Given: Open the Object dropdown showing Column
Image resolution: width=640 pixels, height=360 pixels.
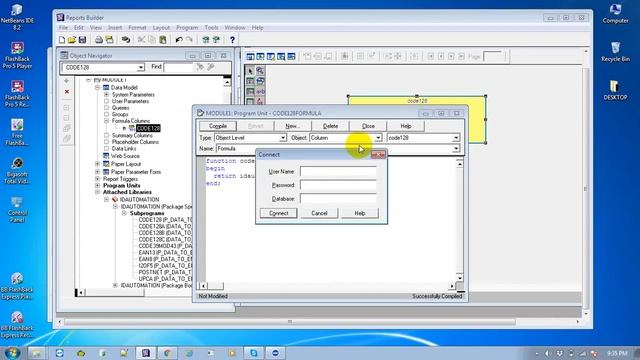Looking at the screenshot, I should pos(378,138).
